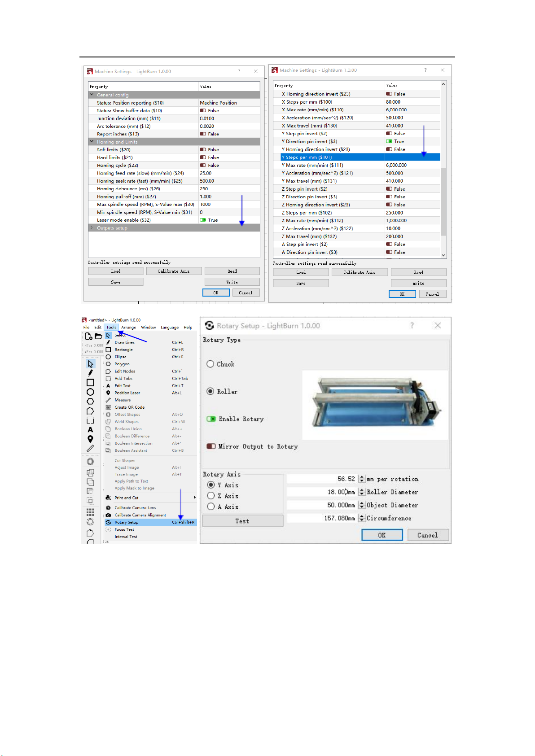535x756 pixels.
Task: Select the Polygon hexagon tool in left toolbar
Action: [90, 401]
